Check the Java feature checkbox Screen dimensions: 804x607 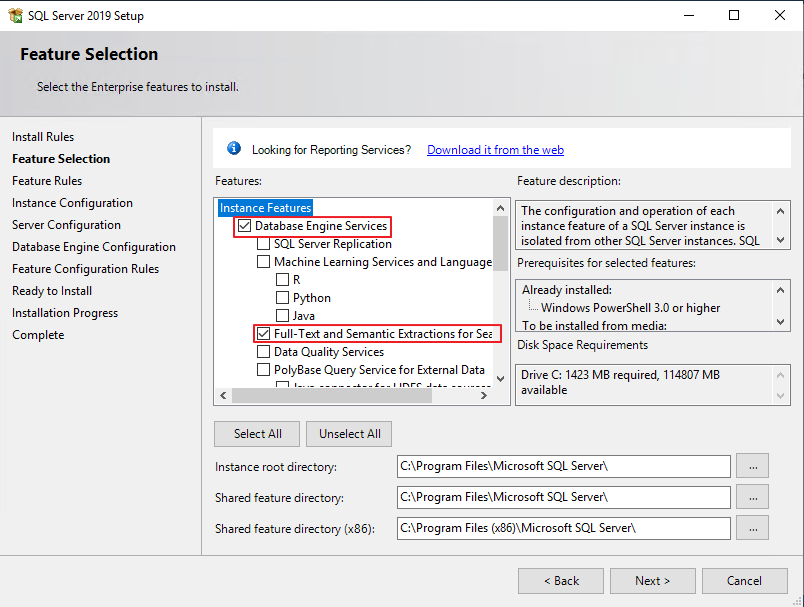pos(283,315)
